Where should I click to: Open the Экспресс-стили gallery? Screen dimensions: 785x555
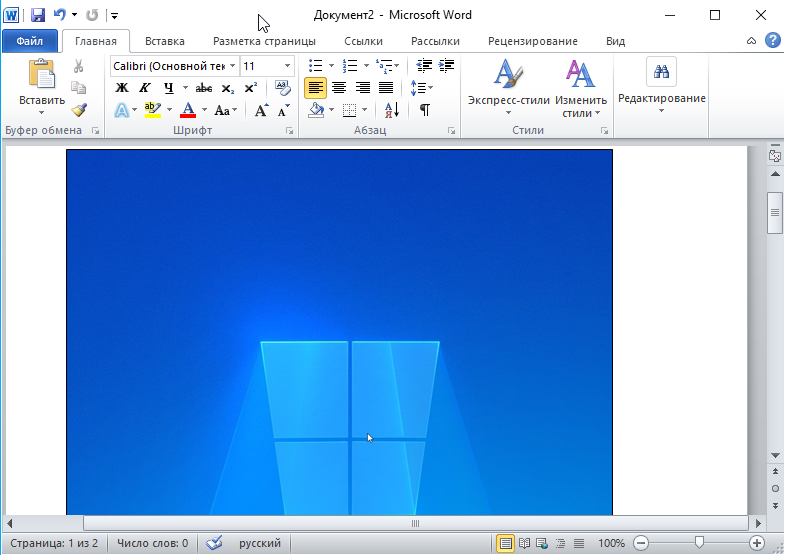tap(509, 88)
